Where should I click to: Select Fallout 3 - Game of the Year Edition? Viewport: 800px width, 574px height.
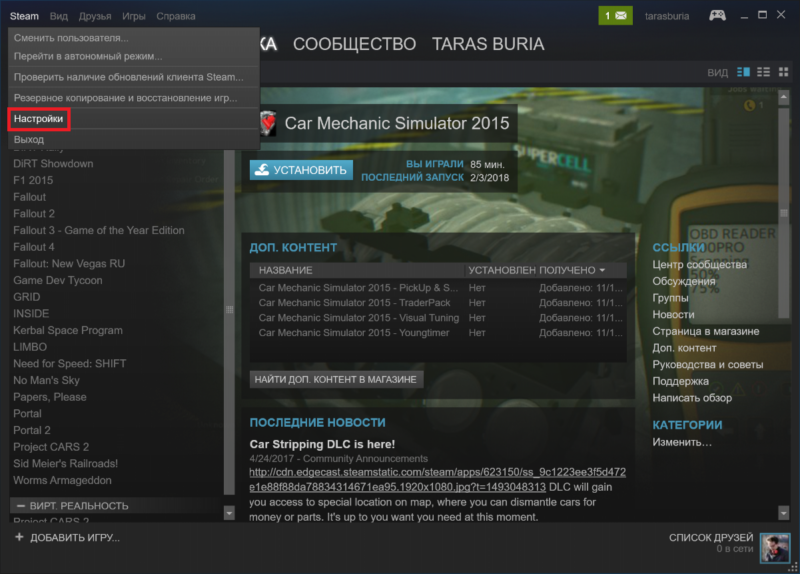click(x=99, y=230)
